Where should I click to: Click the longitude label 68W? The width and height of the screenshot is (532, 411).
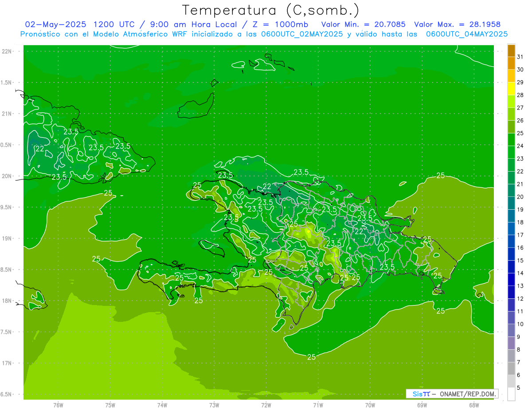tap(474, 405)
